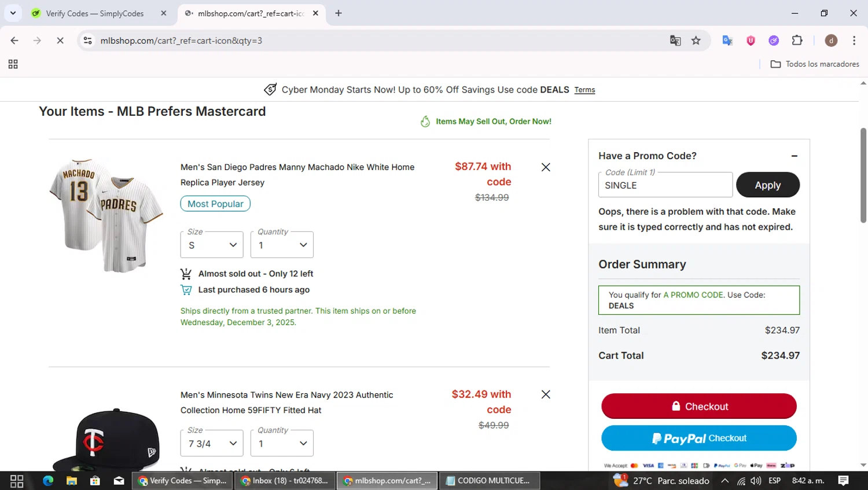Click the Most Popular badge
The width and height of the screenshot is (868, 490).
[215, 204]
